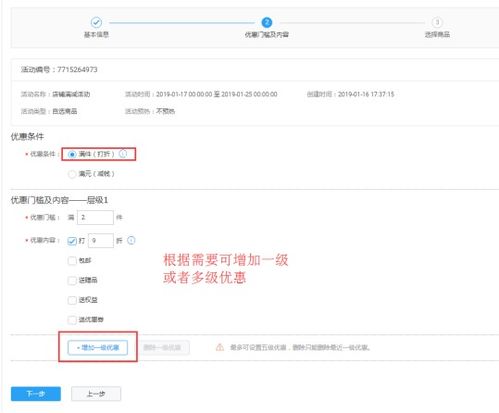The width and height of the screenshot is (499, 413).
Task: Click the creation time 2019-01-16 17:37:15
Action: click(x=366, y=94)
